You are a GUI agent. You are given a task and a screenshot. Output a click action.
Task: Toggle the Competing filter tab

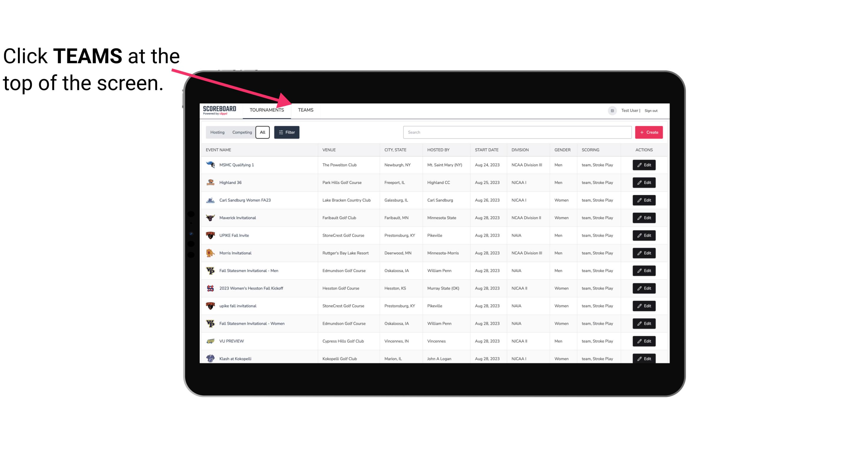241,132
